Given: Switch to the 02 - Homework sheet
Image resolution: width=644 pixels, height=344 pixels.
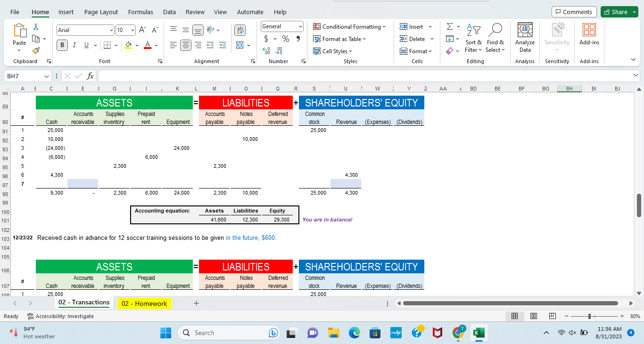Looking at the screenshot, I should point(144,303).
